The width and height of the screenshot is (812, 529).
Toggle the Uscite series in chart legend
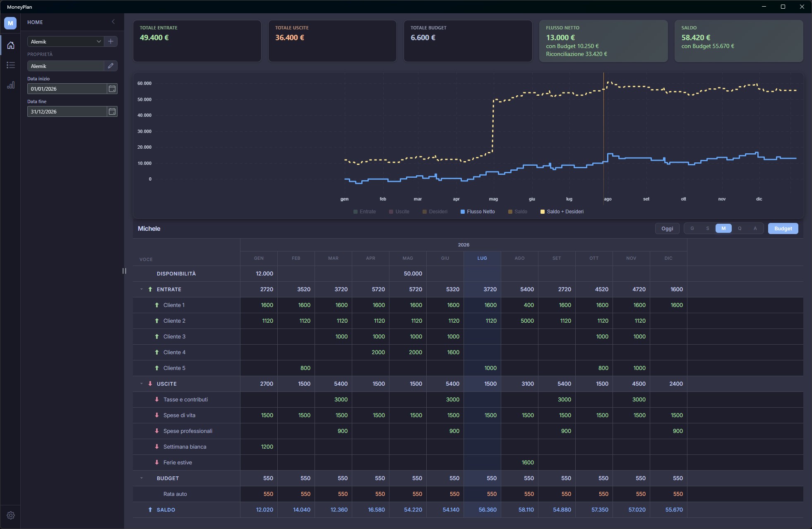pos(399,212)
